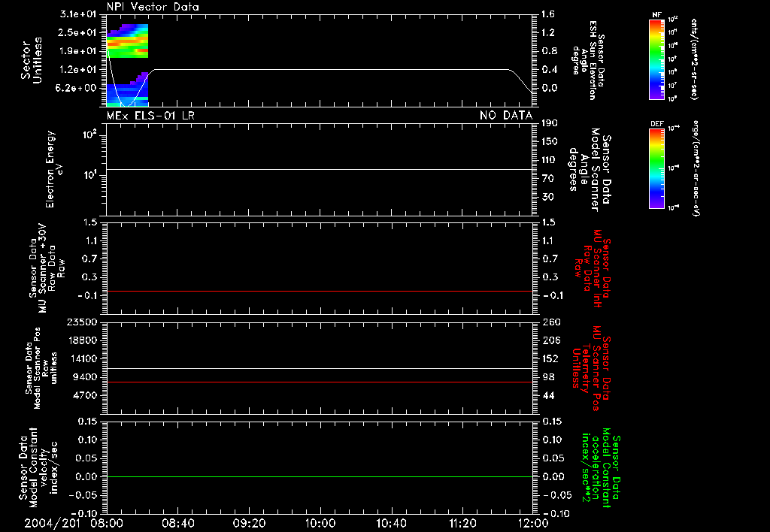Click the upper NPI spectrogram color block
Screen dimensions: 770x532
click(128, 41)
